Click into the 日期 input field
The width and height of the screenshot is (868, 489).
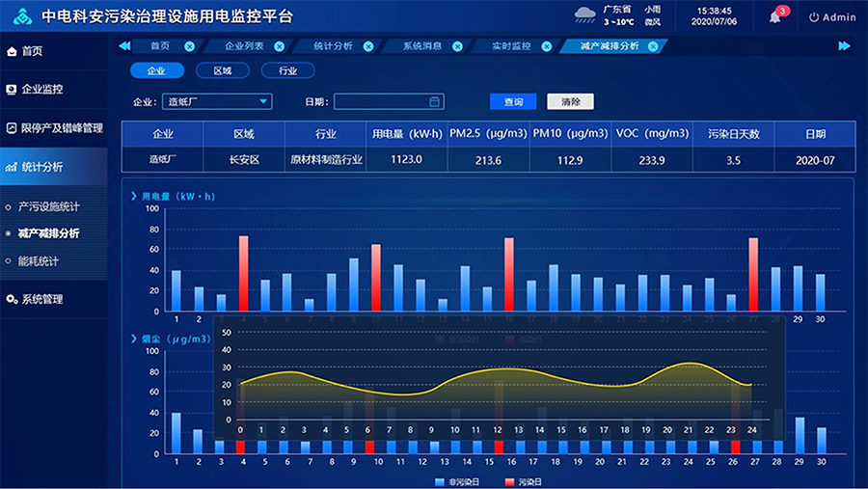point(381,101)
